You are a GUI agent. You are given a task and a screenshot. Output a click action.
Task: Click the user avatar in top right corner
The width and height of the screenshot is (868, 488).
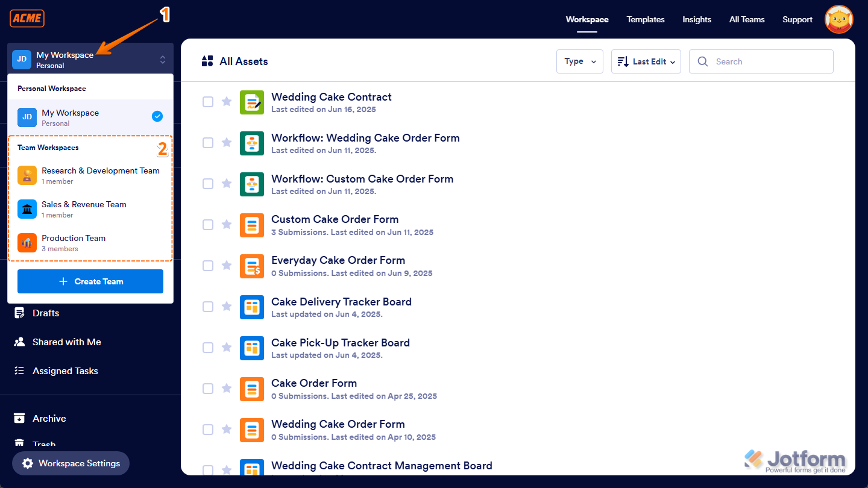click(838, 19)
